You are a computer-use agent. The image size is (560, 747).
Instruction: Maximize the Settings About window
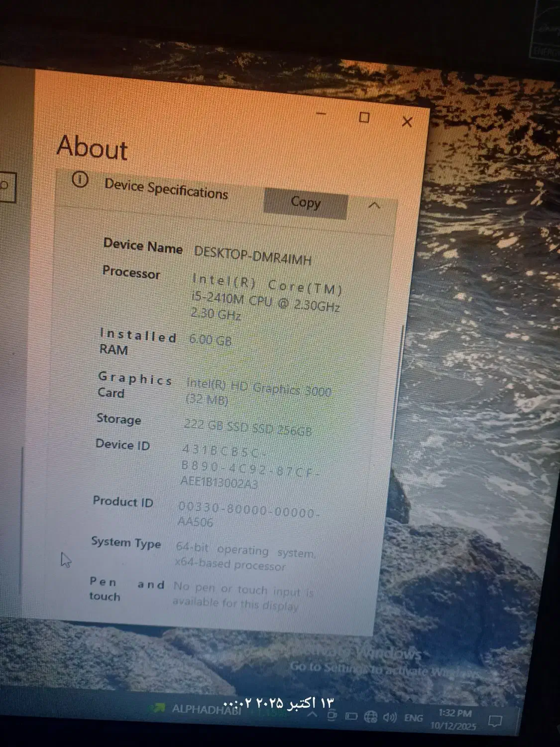(x=364, y=118)
